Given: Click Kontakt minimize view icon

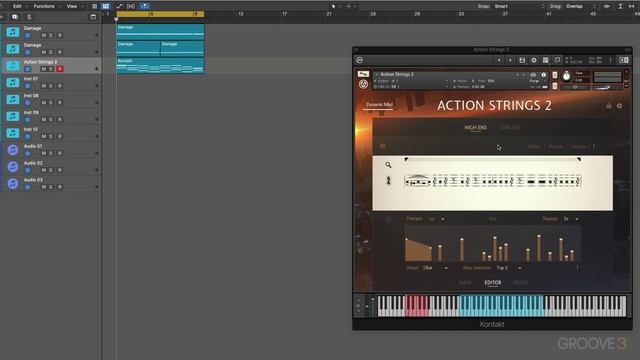Looking at the screenshot, I should [x=557, y=60].
